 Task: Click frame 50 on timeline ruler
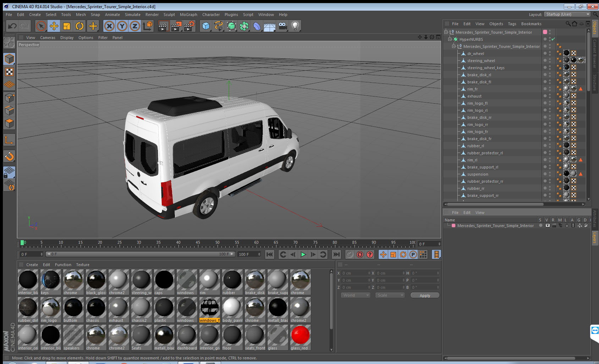tap(217, 243)
